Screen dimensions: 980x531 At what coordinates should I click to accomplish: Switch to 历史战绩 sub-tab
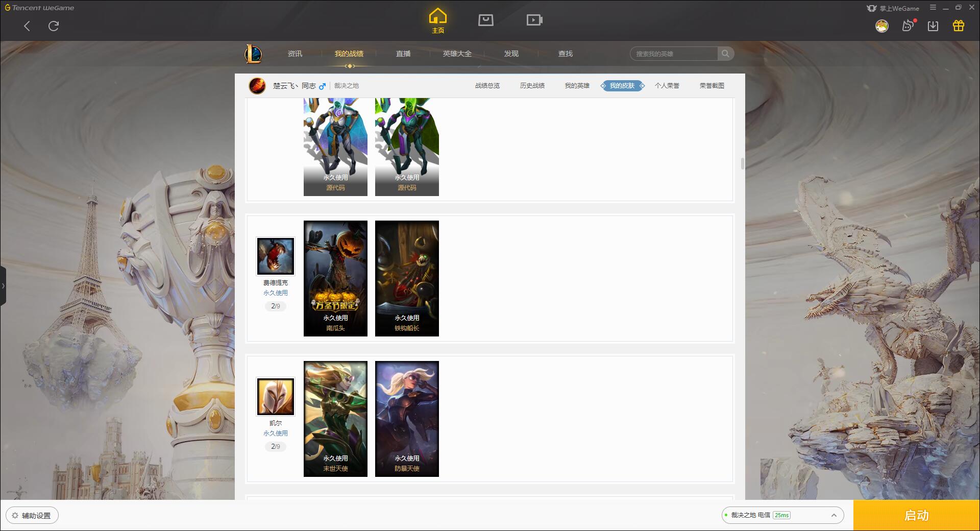pos(532,86)
